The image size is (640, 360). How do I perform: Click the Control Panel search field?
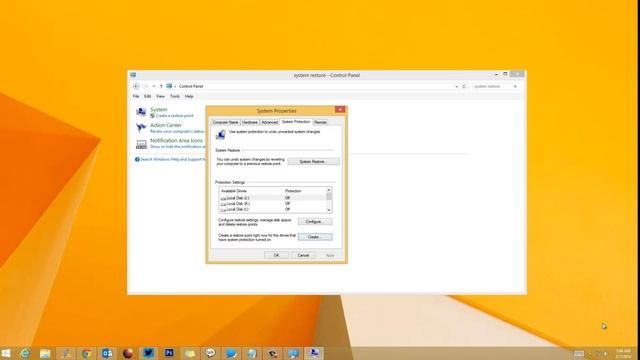(x=493, y=87)
